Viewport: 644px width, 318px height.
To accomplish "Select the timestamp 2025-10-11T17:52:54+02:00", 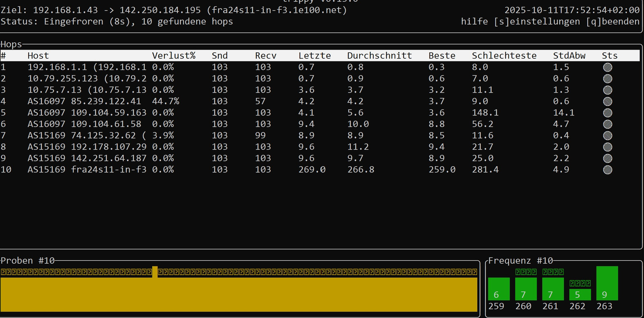I will (x=572, y=10).
